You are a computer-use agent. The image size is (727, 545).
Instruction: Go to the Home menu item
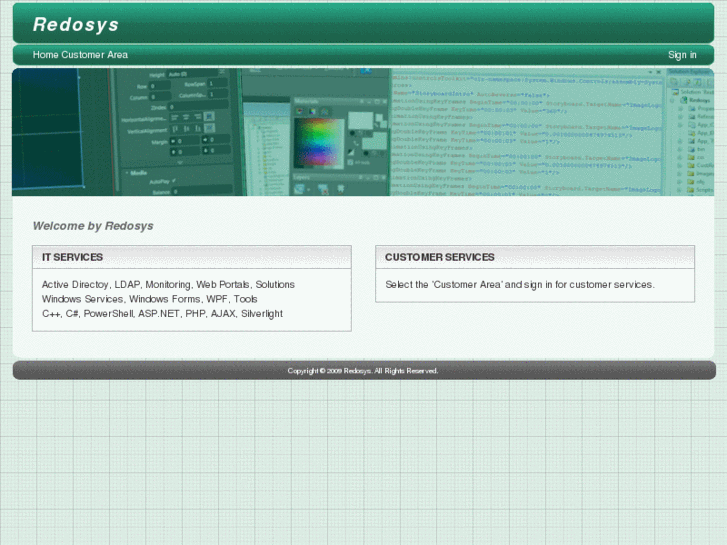(45, 55)
